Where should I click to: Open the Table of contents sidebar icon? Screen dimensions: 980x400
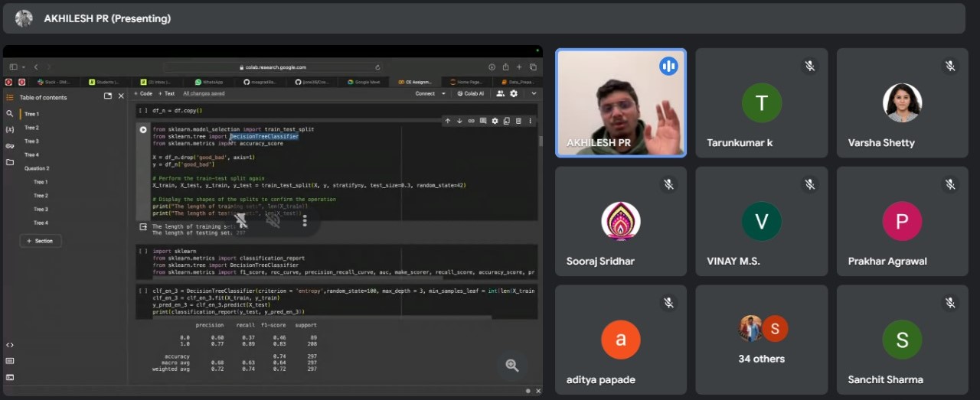tap(10, 97)
